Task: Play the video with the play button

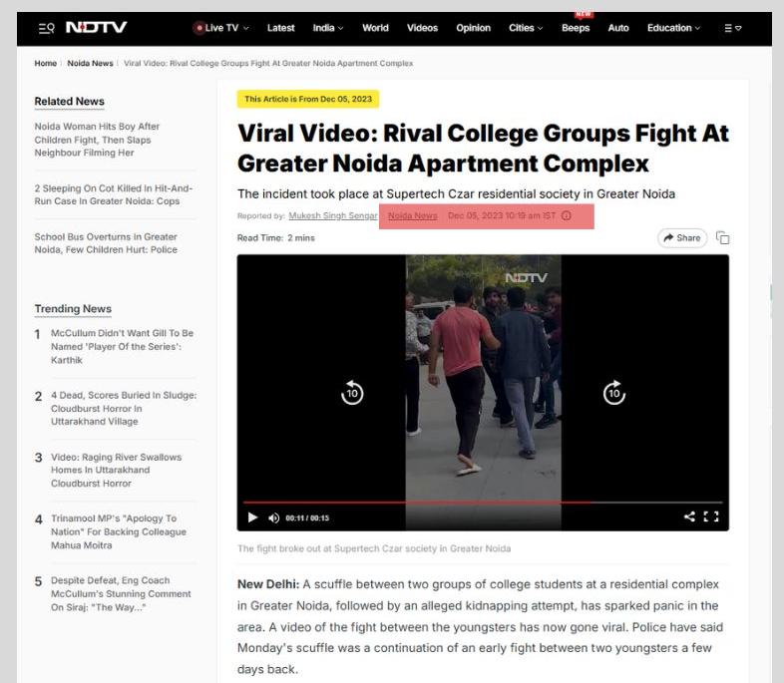Action: 252,517
